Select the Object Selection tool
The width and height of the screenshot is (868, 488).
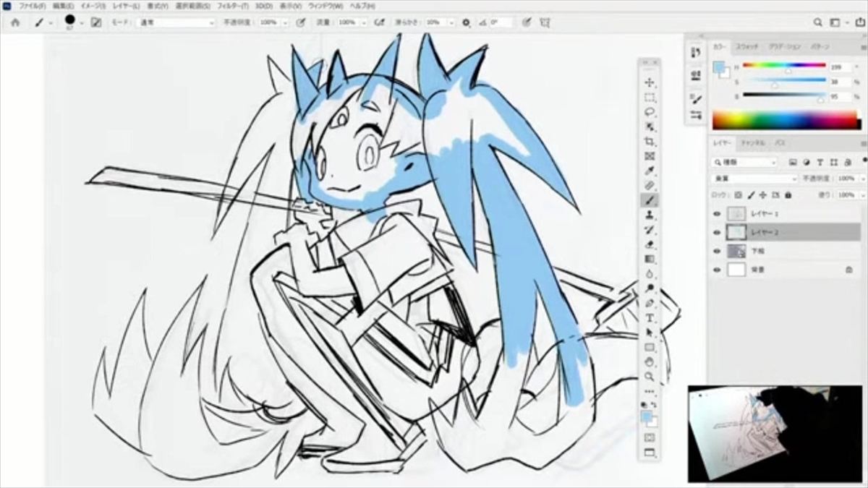[x=649, y=127]
